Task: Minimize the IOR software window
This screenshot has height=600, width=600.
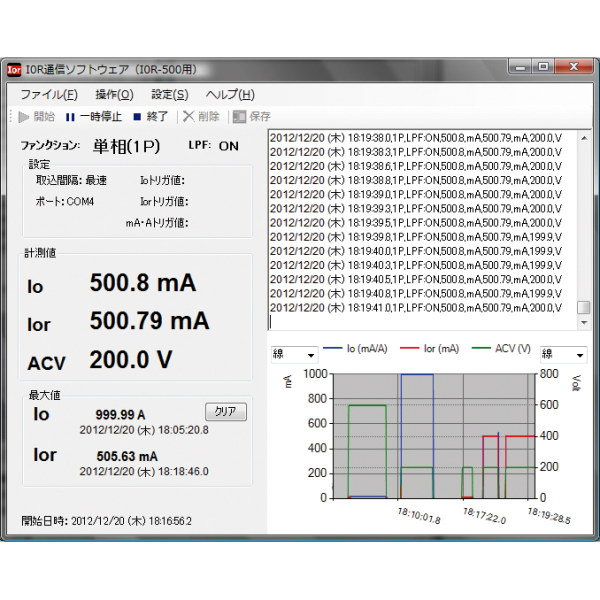Action: (520, 67)
